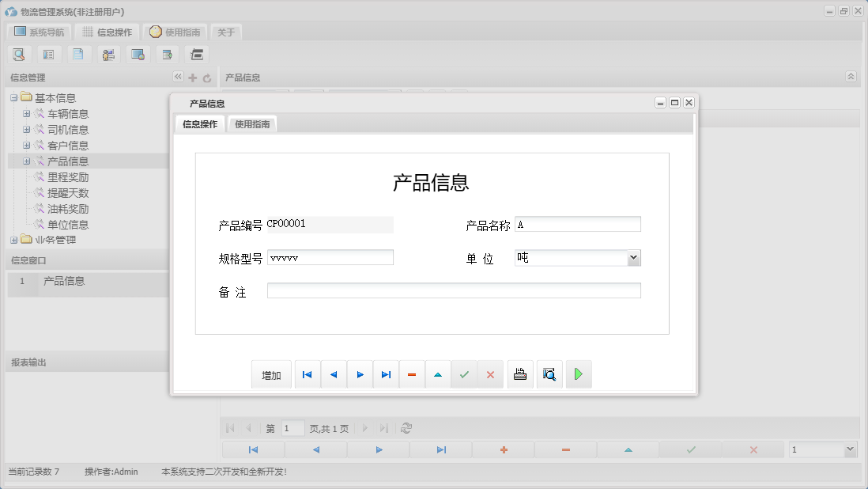Collapse the 基本信息 folder
The width and height of the screenshot is (868, 489).
[14, 97]
